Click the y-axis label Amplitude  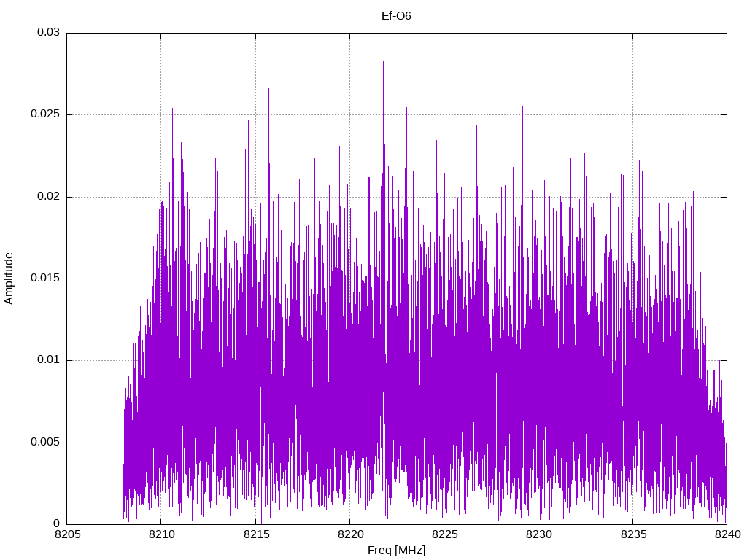click(x=9, y=279)
